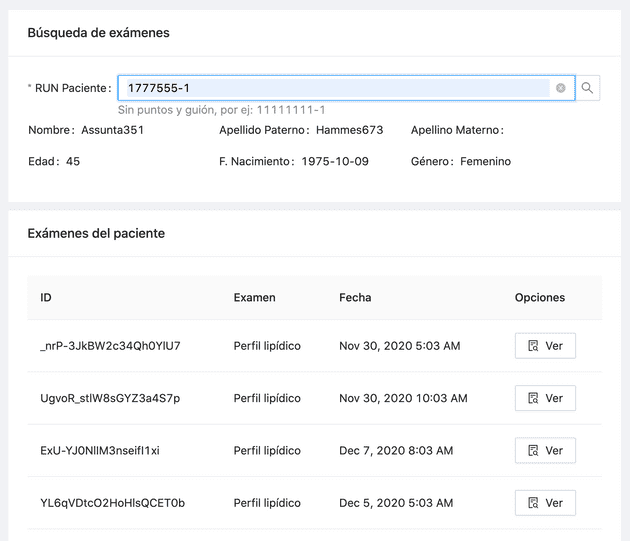Click into the RUN Paciente input field

335,88
